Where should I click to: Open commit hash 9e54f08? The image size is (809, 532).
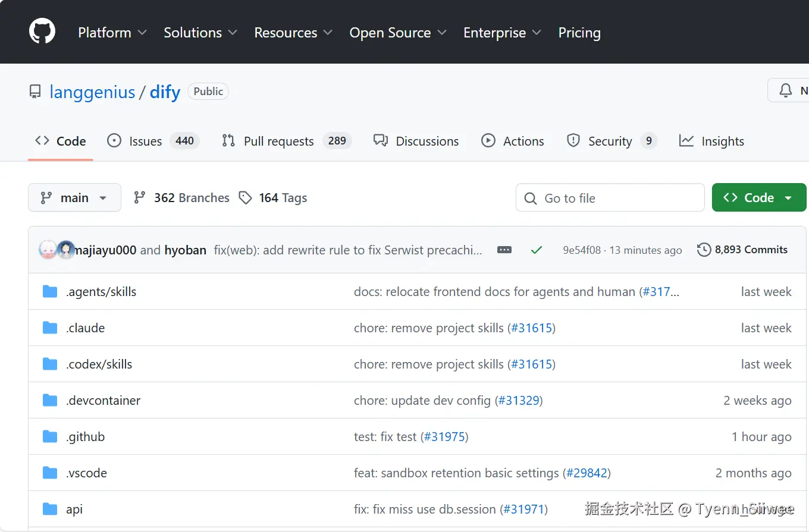(582, 250)
